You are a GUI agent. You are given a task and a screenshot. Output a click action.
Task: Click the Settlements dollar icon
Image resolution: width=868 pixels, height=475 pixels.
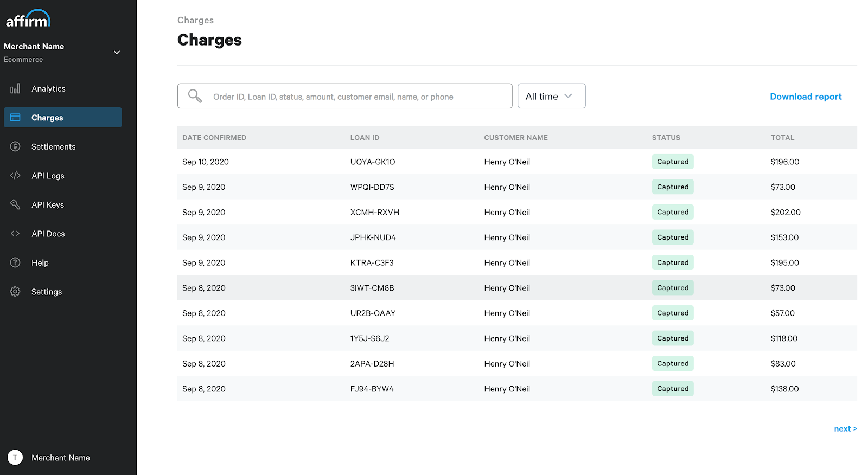[x=15, y=146]
